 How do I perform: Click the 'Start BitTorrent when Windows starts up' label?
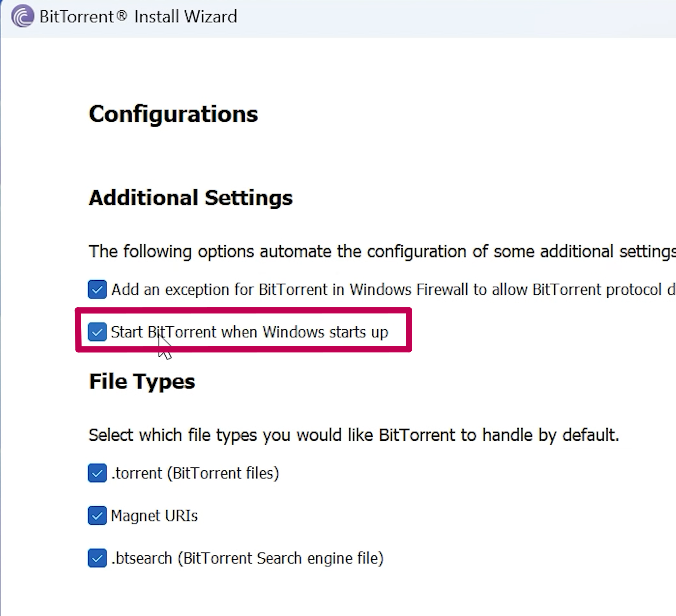point(250,332)
